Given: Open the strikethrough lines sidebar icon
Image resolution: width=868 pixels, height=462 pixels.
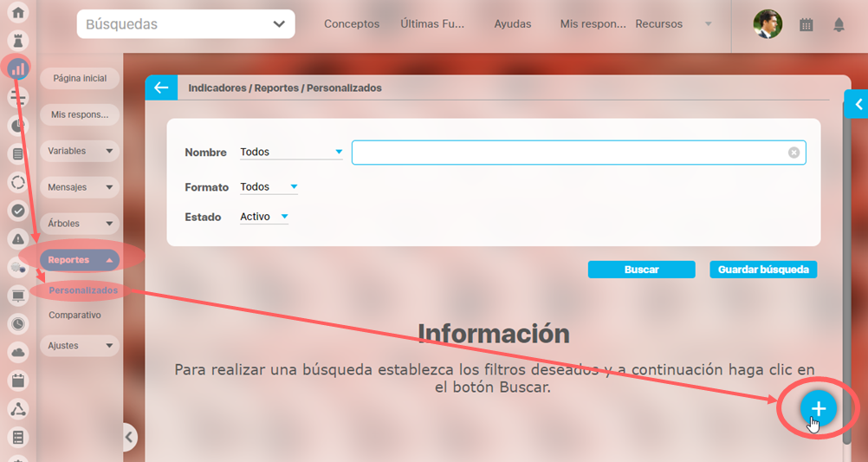Looking at the screenshot, I should click(17, 97).
